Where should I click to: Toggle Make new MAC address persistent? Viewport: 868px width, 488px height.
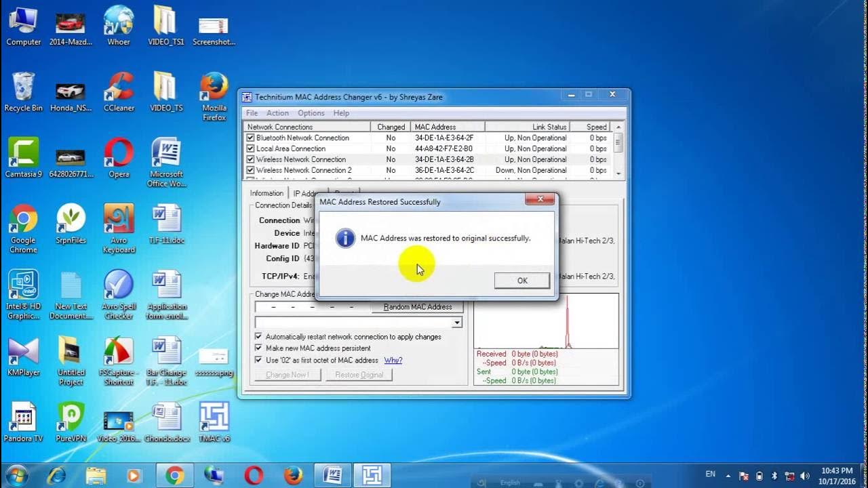pyautogui.click(x=258, y=348)
